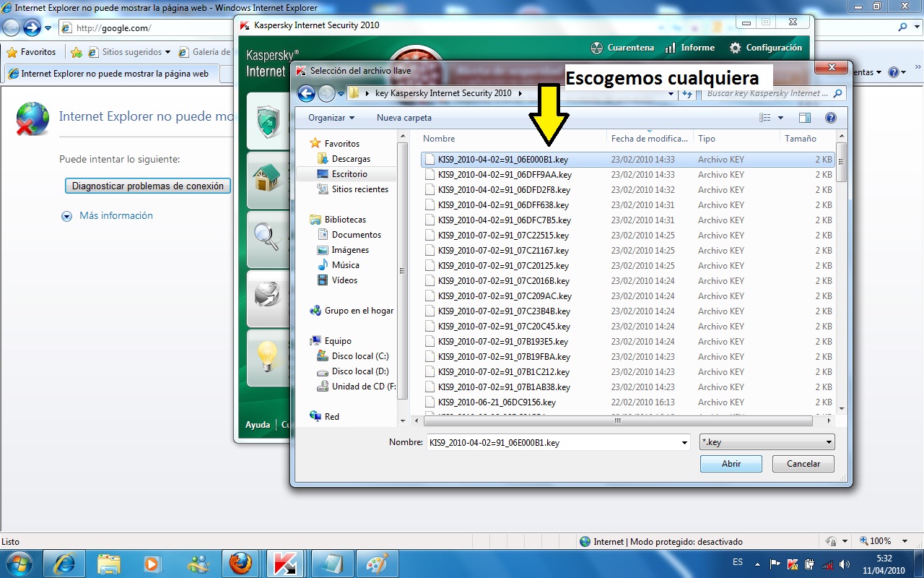Open Firefox from the taskbar
The width and height of the screenshot is (924, 578).
click(241, 563)
